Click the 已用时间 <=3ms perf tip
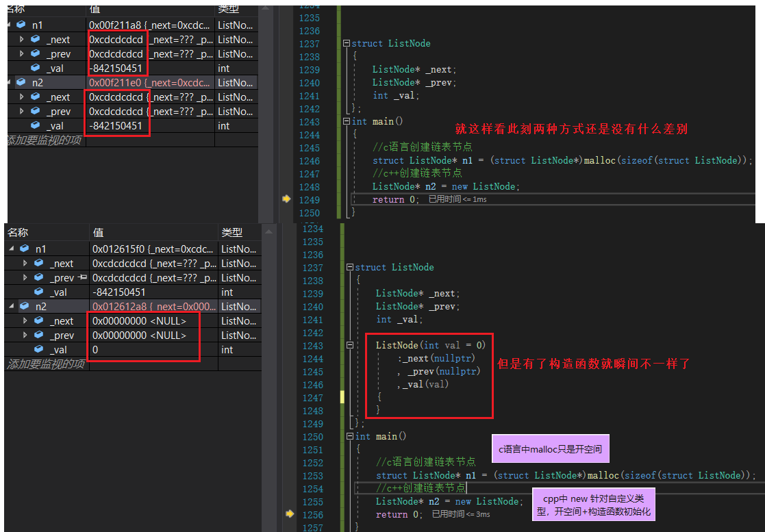 (x=460, y=514)
